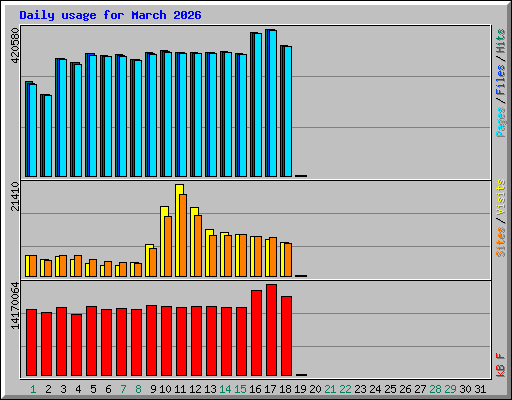Click the green weekend day label 22
Image resolution: width=512 pixels, height=400 pixels.
(345, 389)
